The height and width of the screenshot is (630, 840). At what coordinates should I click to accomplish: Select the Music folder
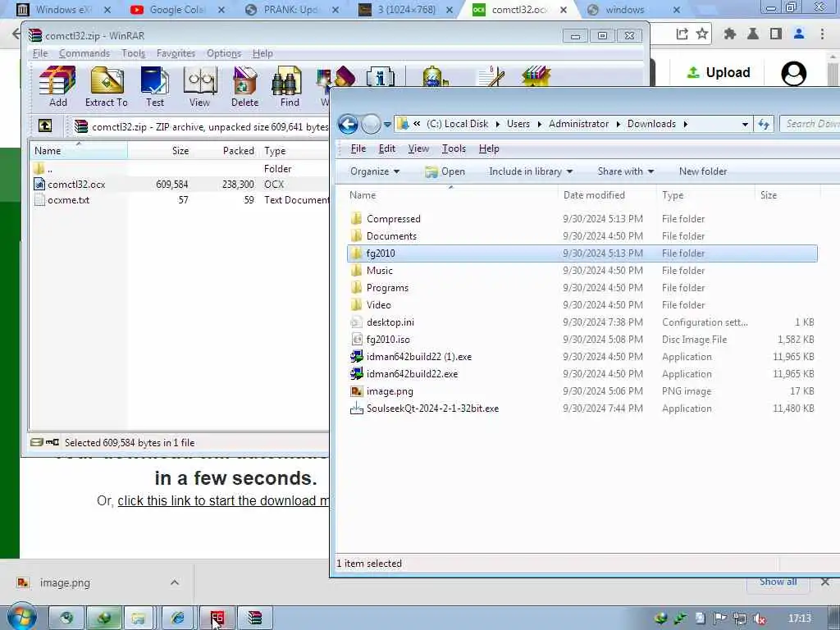(582, 271)
